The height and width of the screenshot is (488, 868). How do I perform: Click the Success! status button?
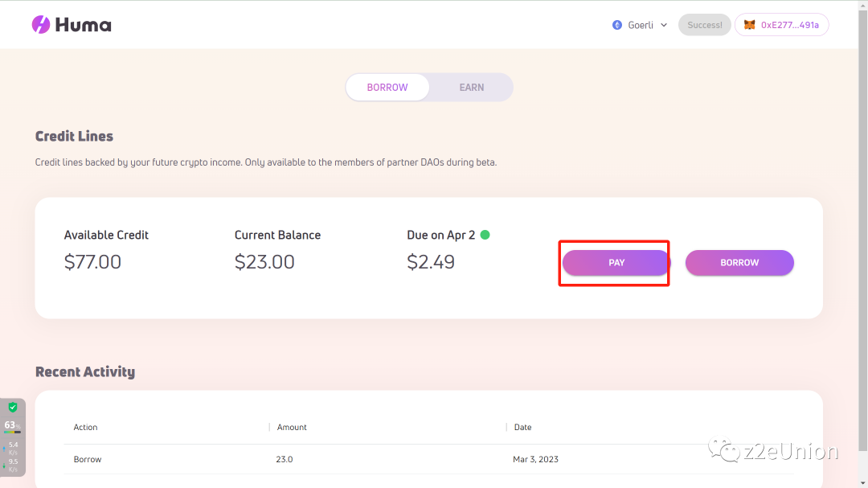coord(705,25)
